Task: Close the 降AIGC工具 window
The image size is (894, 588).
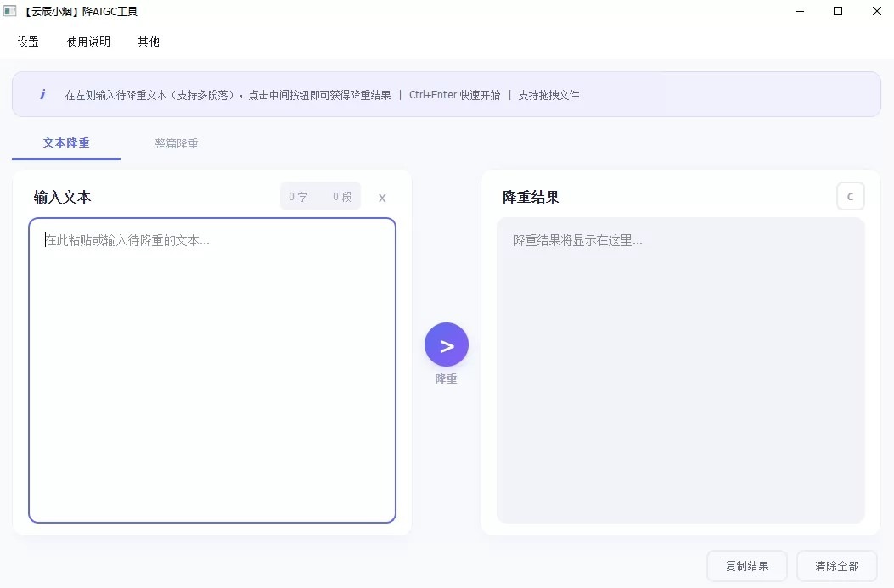Action: [x=877, y=11]
